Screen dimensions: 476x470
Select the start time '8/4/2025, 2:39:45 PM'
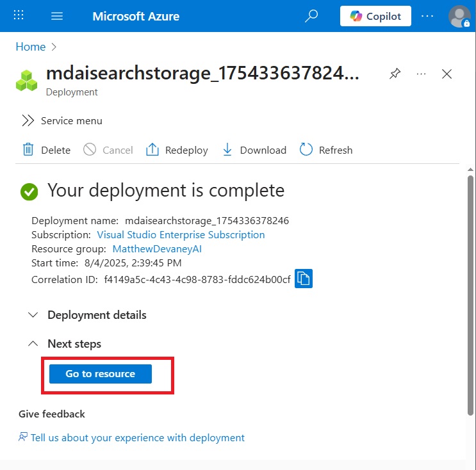(x=133, y=263)
